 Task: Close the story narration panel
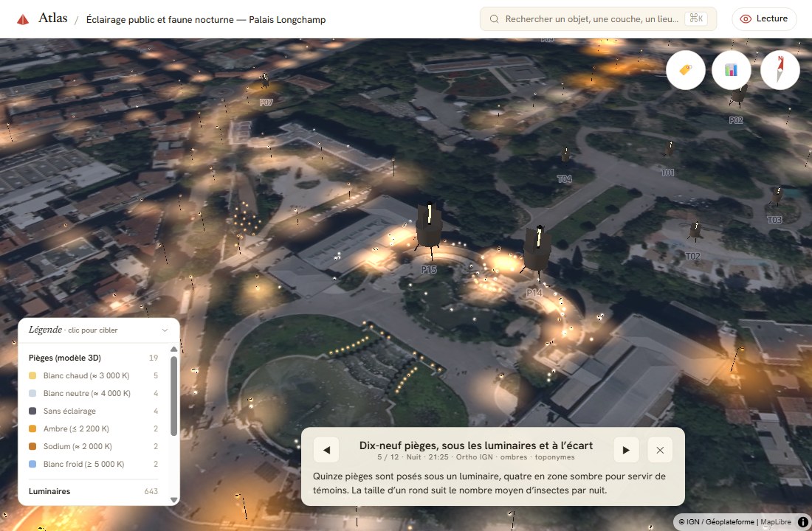[x=660, y=450]
